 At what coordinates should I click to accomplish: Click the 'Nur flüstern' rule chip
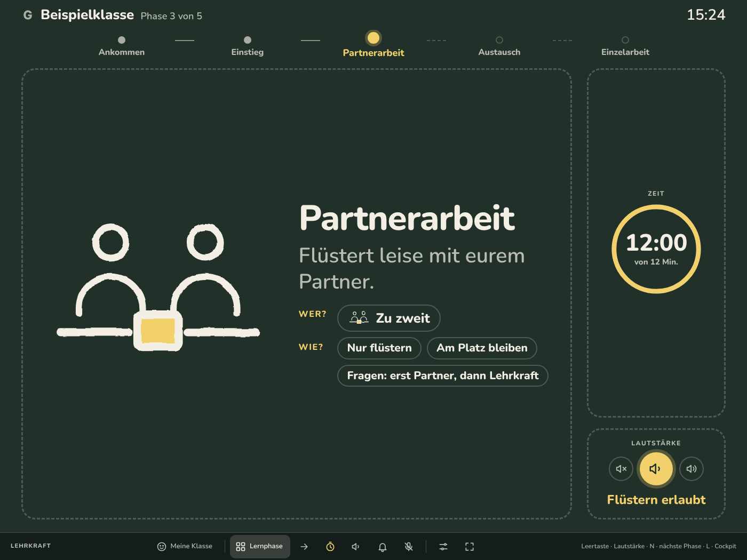(x=379, y=348)
